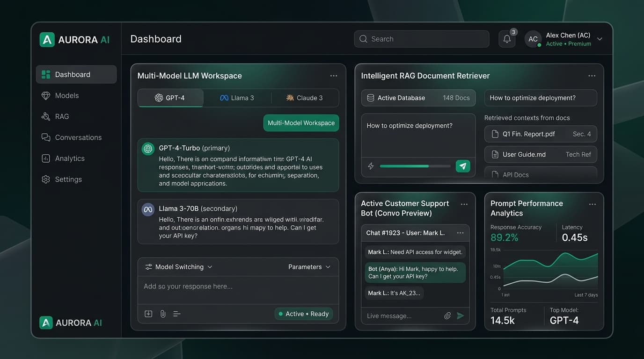Screen dimensions: 644x359
Task: Open Prompt Performance Analytics options menu
Action: (x=593, y=204)
